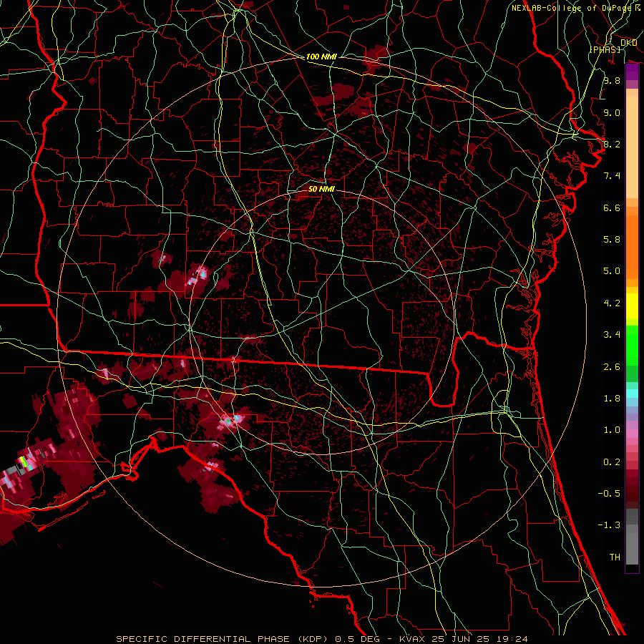Click the 50 NMI range ring label
Screen dimensions: 644x644
(321, 189)
